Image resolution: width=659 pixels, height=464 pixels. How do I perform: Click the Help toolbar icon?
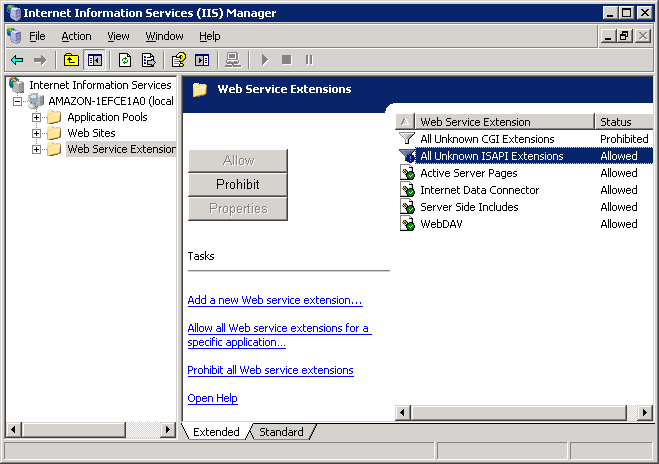(x=179, y=60)
